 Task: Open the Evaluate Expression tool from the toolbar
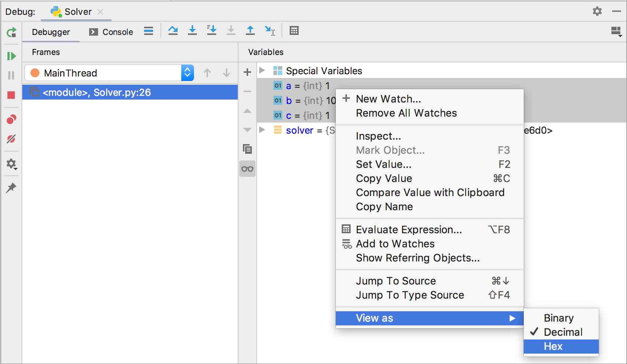(x=294, y=30)
